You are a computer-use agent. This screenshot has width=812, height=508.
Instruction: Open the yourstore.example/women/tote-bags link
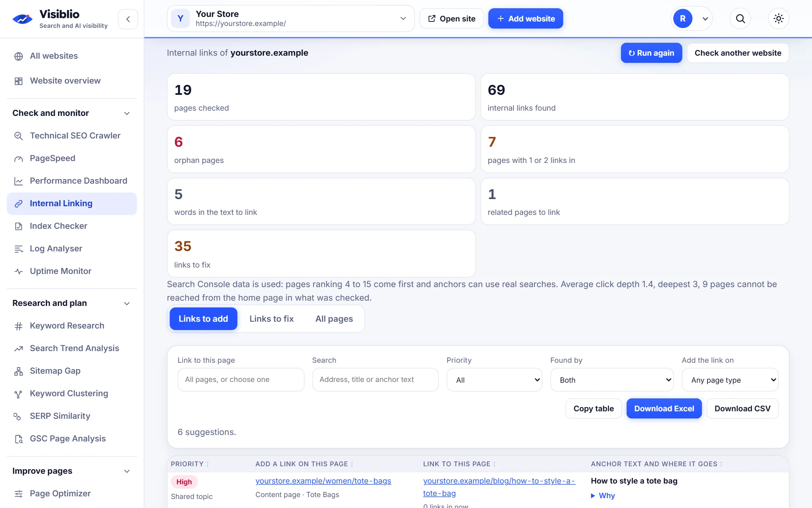(323, 481)
